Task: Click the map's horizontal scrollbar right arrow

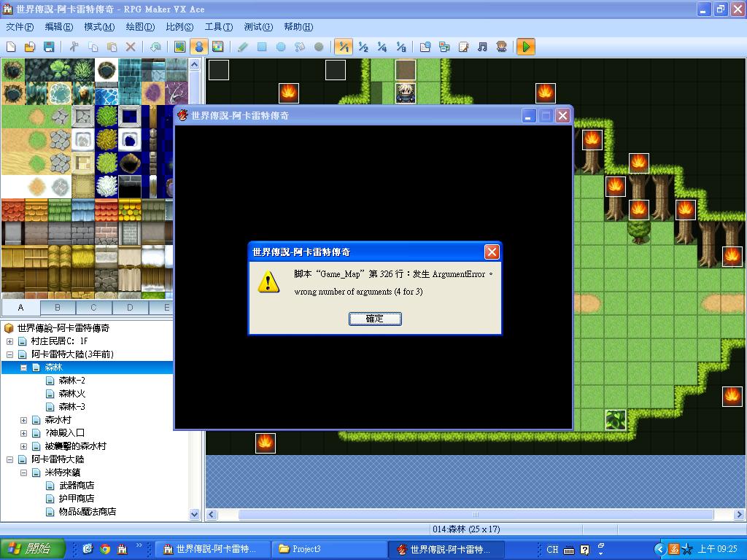Action: (740, 514)
